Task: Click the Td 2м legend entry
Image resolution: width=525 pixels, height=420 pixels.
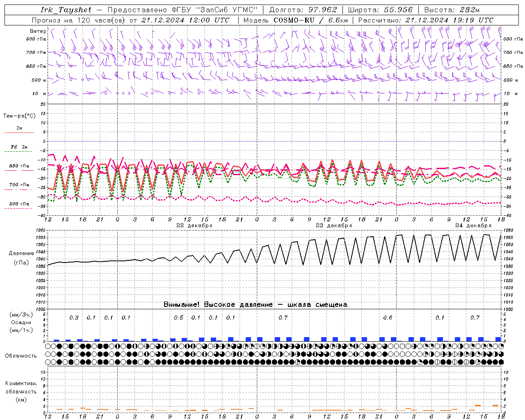Action: point(19,147)
